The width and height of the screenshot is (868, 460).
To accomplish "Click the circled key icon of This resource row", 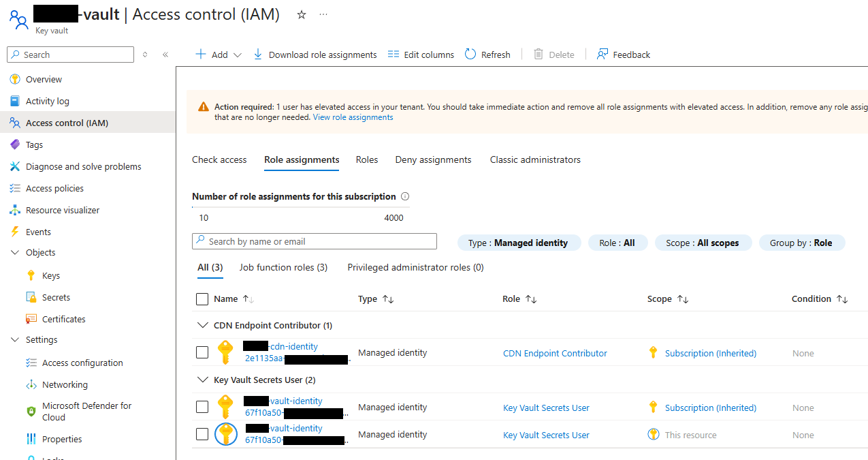I will pos(226,434).
